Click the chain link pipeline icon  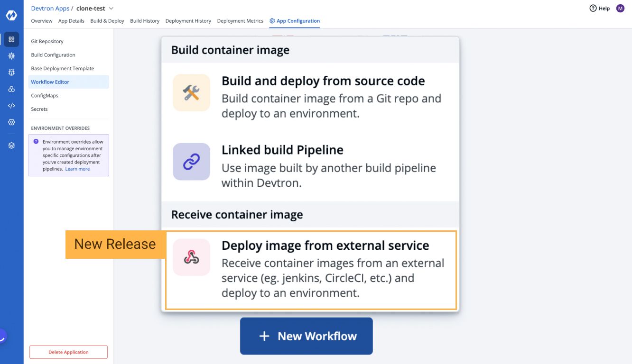click(x=191, y=162)
